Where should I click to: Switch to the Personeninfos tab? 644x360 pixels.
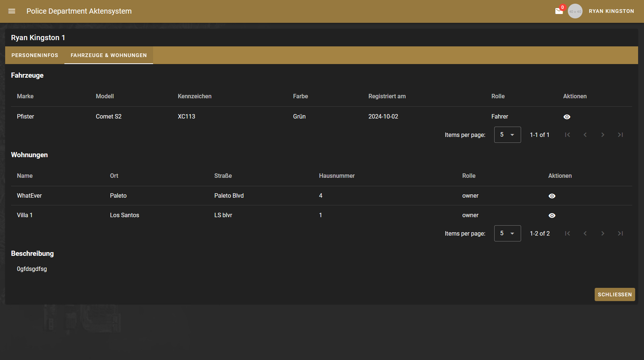pyautogui.click(x=35, y=55)
